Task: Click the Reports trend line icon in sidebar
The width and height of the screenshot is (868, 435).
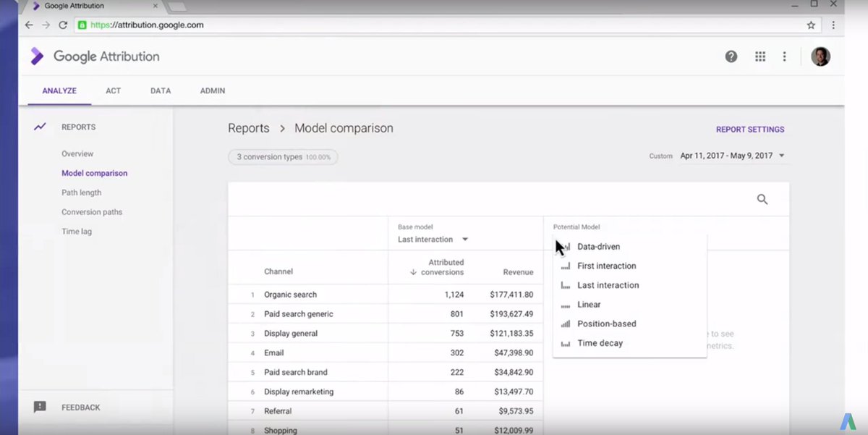Action: pyautogui.click(x=40, y=127)
